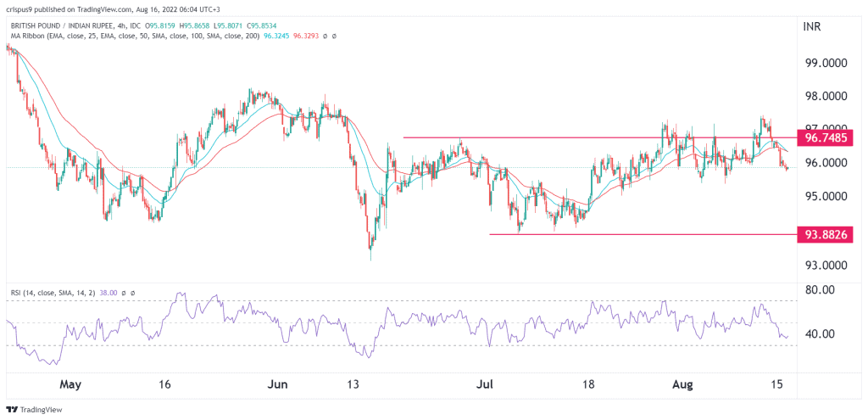Click the 99.0000 price axis label
868x420 pixels.
(x=824, y=64)
